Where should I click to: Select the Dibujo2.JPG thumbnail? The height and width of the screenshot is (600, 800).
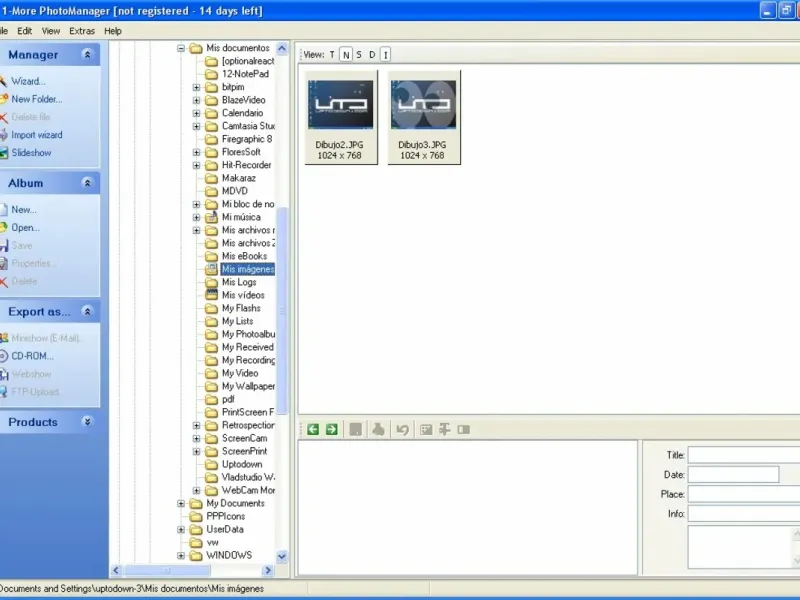pyautogui.click(x=341, y=117)
